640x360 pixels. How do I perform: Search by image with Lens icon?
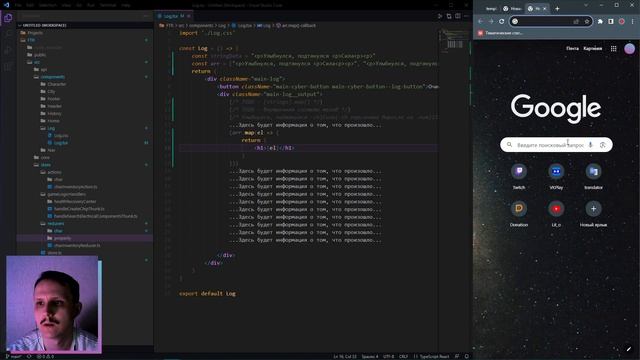click(x=602, y=145)
